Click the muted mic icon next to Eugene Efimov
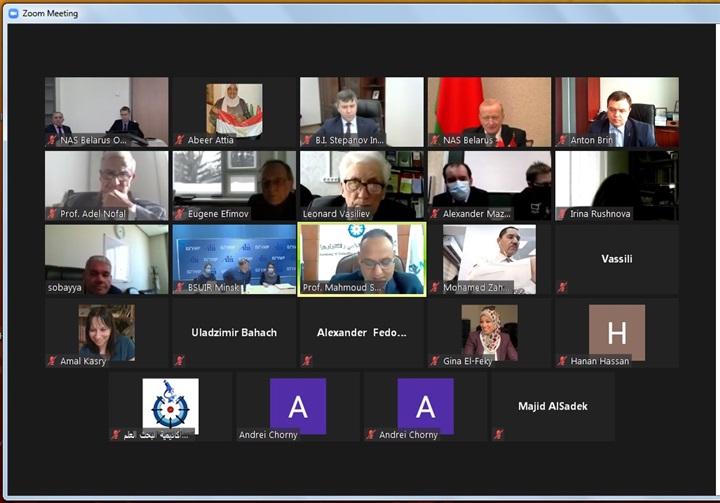The image size is (720, 503). (180, 214)
